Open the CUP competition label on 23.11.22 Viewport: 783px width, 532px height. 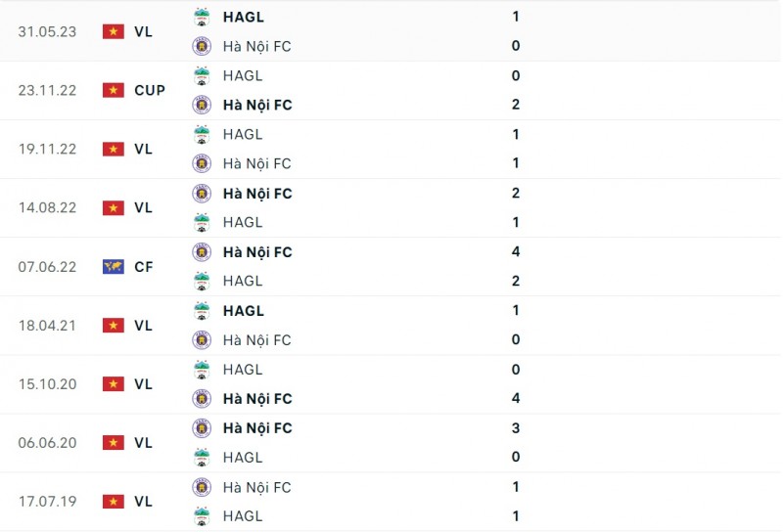tap(150, 90)
